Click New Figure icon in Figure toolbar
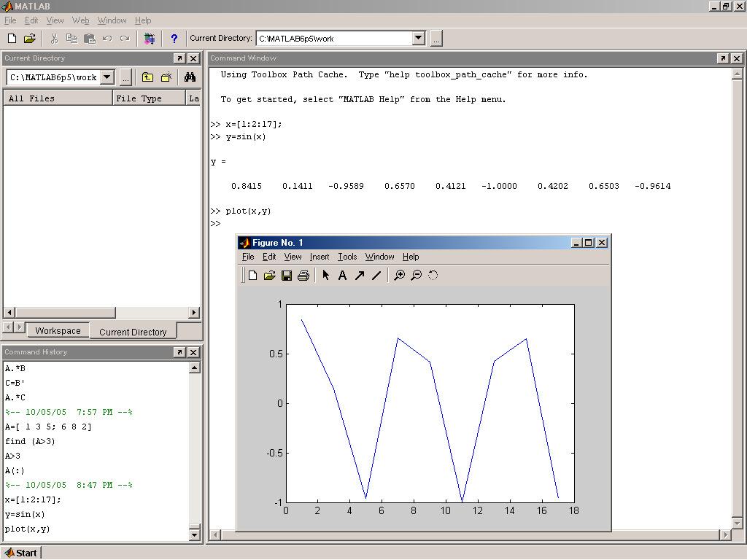Image resolution: width=747 pixels, height=560 pixels. [253, 275]
